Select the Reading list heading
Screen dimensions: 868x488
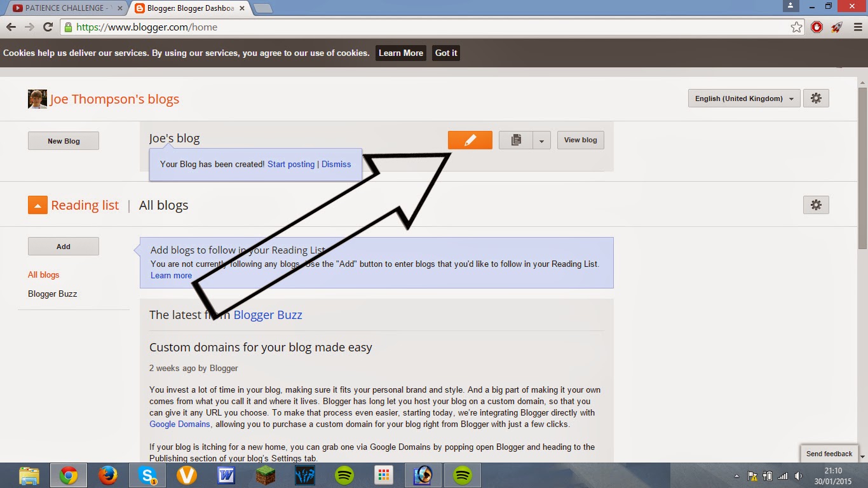(x=85, y=205)
